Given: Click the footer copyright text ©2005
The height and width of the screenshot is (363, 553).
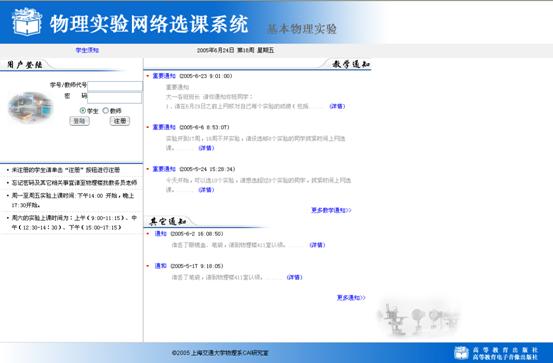Looking at the screenshot, I should click(x=220, y=353).
